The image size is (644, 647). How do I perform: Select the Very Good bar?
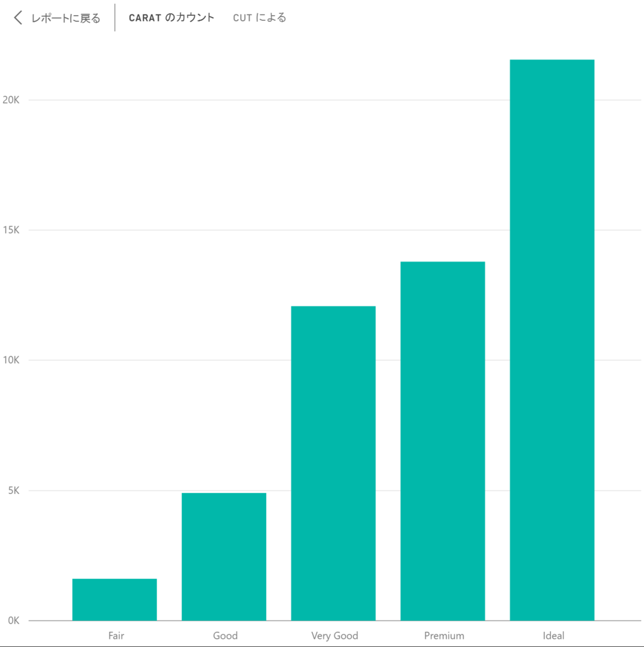333,463
